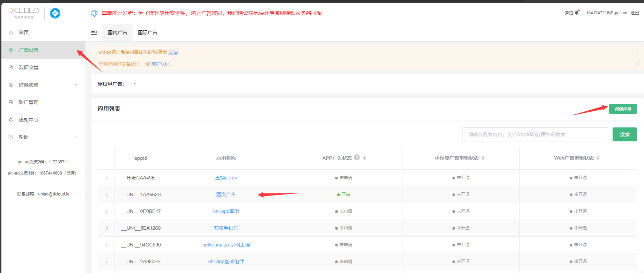Open 首页 in the sidebar
Viewport: 644px width, 273px height.
click(43, 32)
